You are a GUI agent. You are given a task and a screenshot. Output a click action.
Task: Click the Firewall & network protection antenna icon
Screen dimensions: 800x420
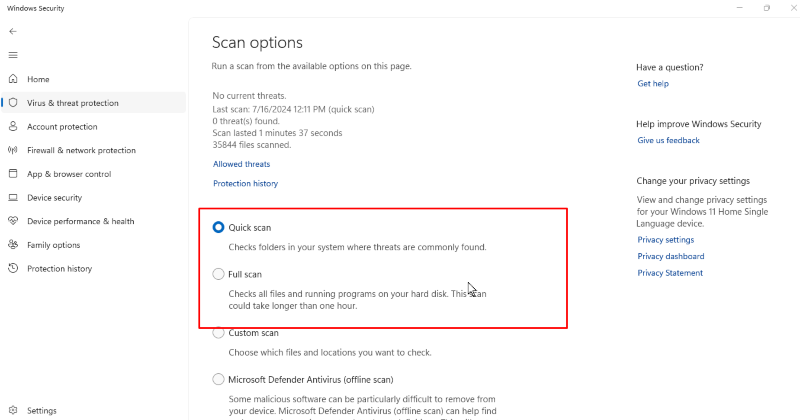13,150
